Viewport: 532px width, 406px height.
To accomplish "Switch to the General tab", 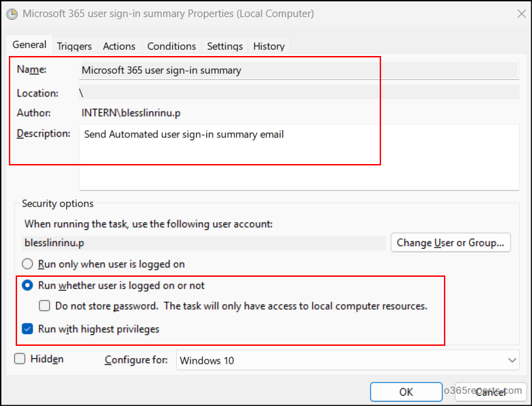I will pos(29,45).
